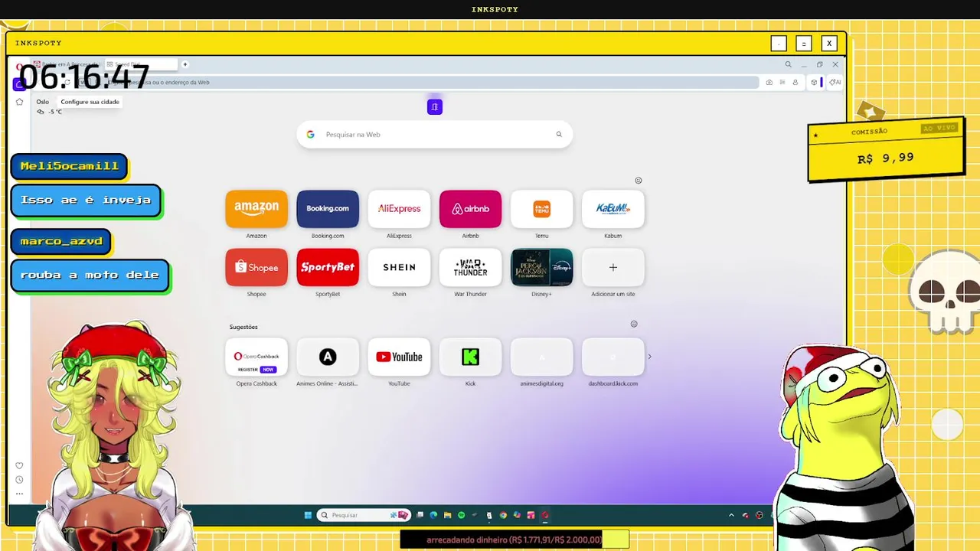Viewport: 980px width, 551px height.
Task: Open the Amazon speed dial tile
Action: 256,209
